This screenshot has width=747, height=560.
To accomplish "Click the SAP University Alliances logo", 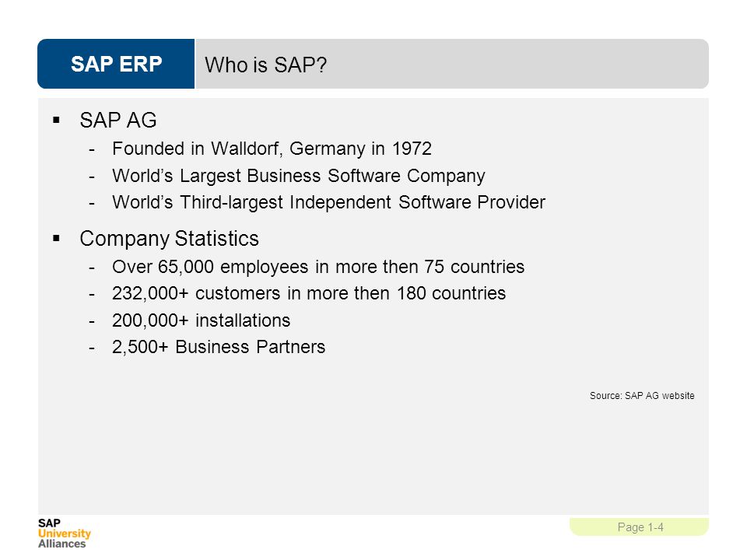I will point(65,534).
